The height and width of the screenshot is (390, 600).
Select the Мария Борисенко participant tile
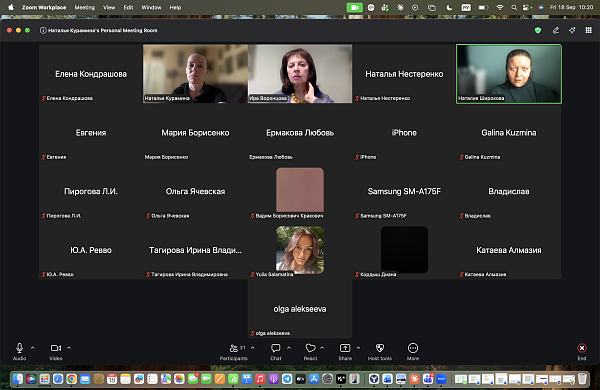tap(195, 132)
